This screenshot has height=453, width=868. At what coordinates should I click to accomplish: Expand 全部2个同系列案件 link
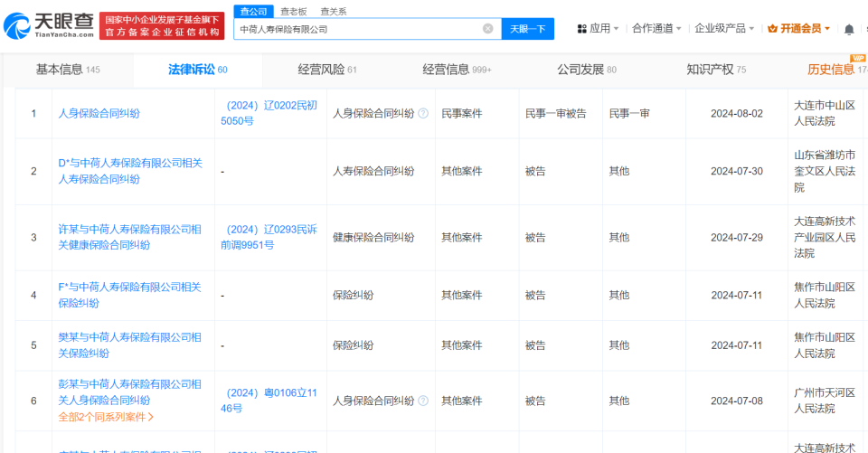click(106, 417)
